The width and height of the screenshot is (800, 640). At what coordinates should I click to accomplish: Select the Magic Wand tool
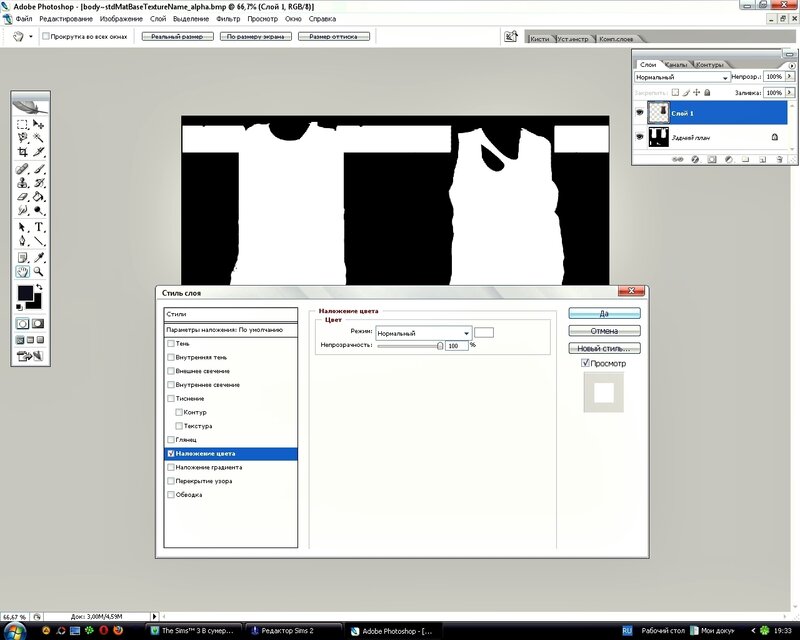pos(39,138)
